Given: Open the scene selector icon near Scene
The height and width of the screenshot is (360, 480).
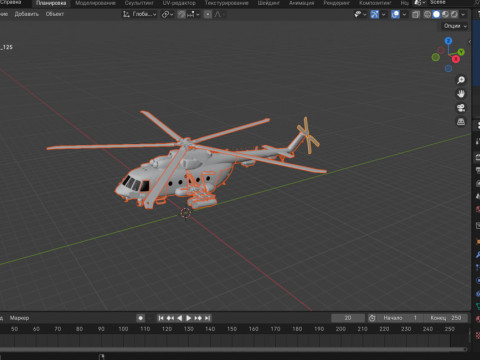Looking at the screenshot, I should click(419, 3).
